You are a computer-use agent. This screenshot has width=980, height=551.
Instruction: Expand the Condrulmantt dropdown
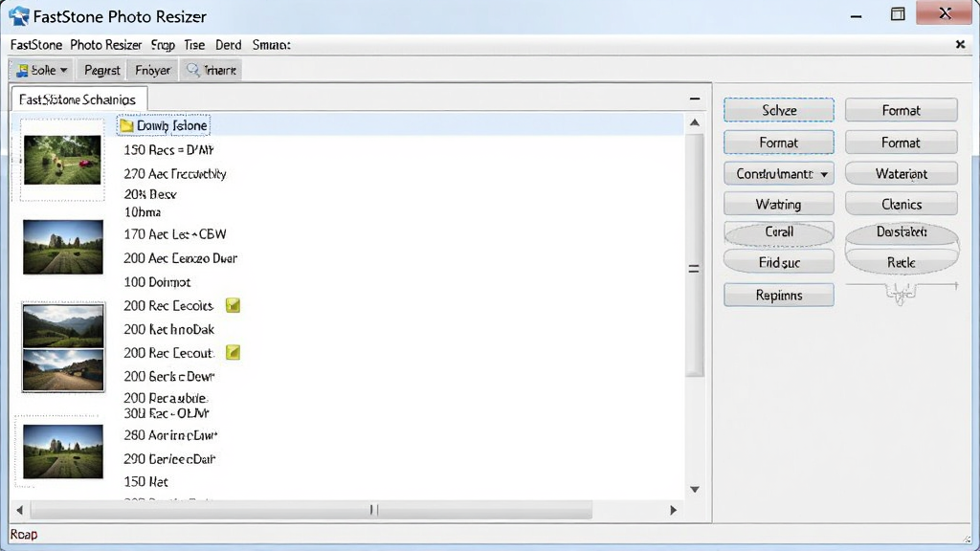point(779,174)
